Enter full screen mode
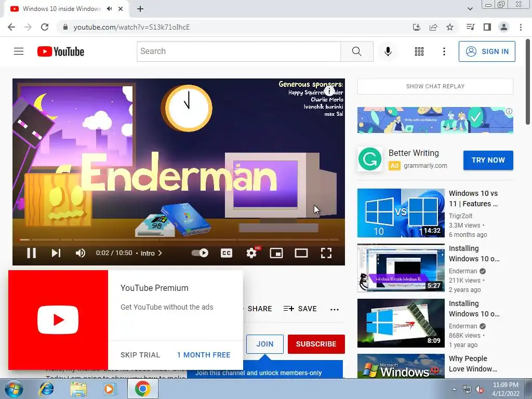The height and width of the screenshot is (399, 532). pos(326,253)
